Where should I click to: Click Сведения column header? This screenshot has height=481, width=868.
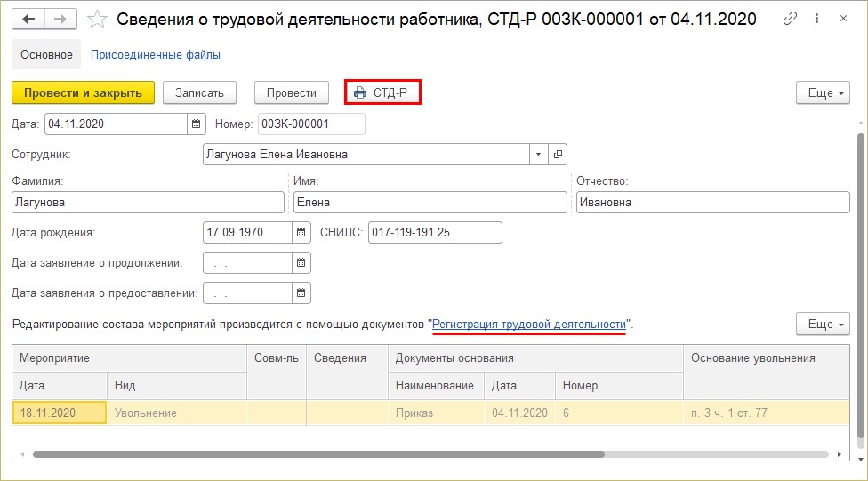tap(347, 372)
